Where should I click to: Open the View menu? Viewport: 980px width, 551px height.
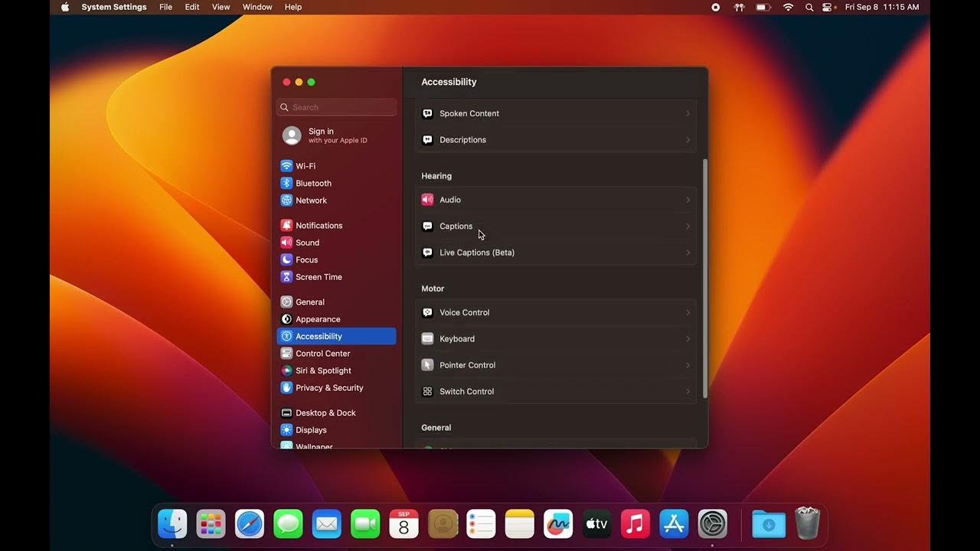pyautogui.click(x=220, y=7)
